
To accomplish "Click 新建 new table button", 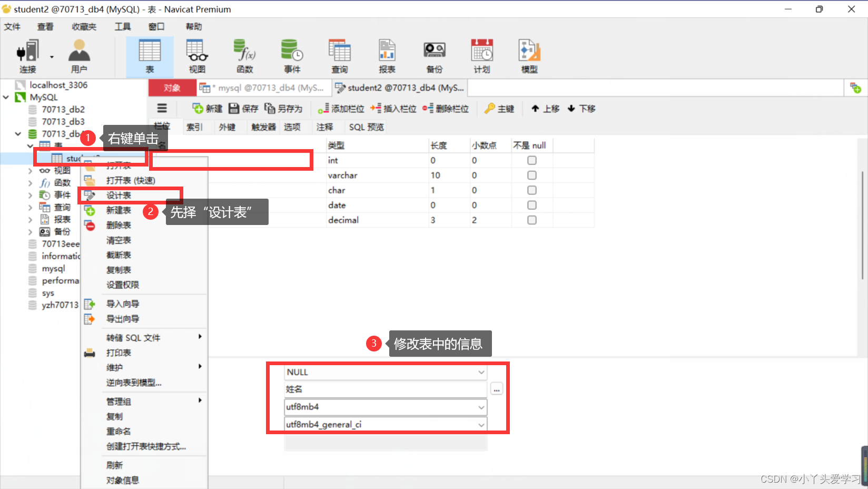I will pyautogui.click(x=208, y=109).
